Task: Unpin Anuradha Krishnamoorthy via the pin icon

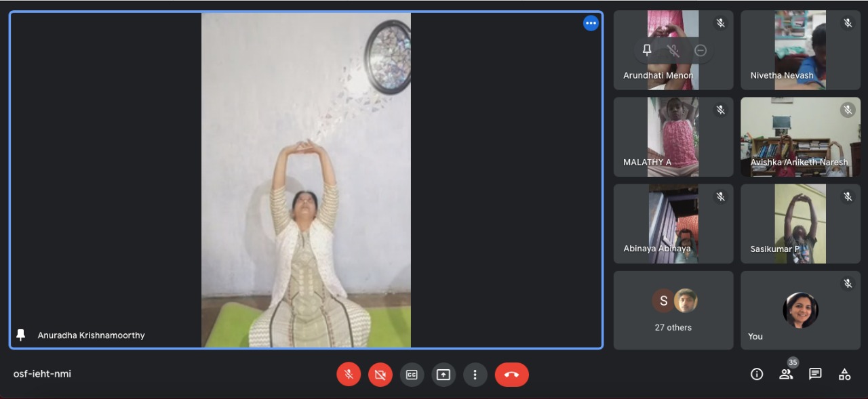Action: (x=20, y=335)
